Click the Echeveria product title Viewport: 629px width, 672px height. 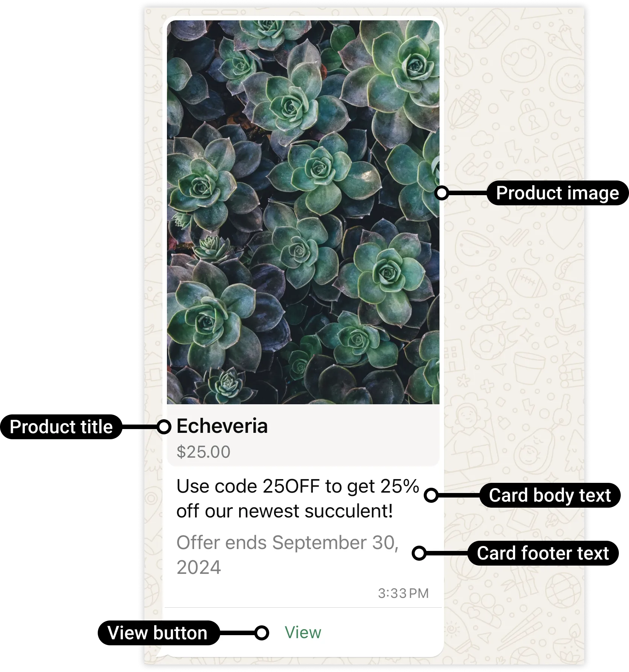[x=222, y=426]
